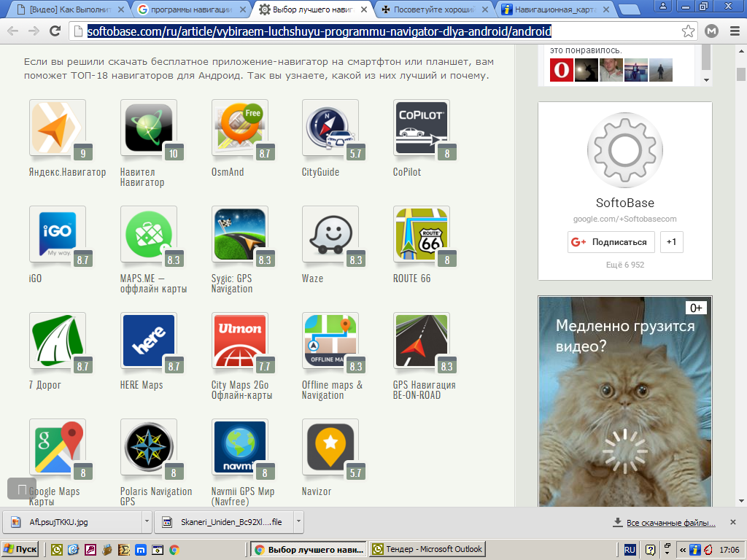The height and width of the screenshot is (560, 747).
Task: Open the Пуск start button
Action: pyautogui.click(x=20, y=550)
